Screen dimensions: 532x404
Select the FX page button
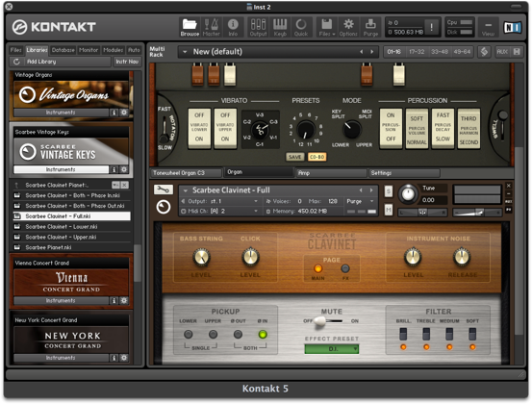click(345, 268)
